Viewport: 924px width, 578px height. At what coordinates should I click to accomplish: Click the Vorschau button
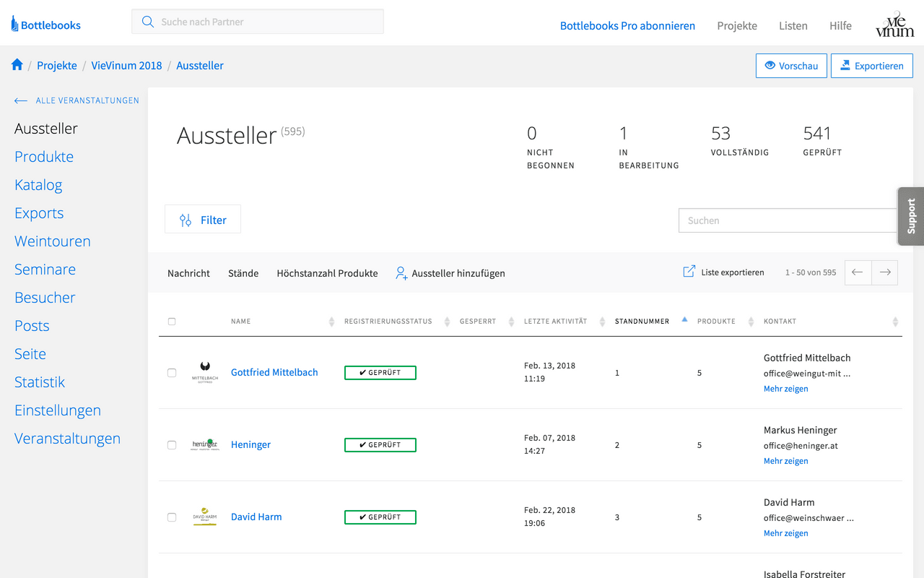click(791, 66)
